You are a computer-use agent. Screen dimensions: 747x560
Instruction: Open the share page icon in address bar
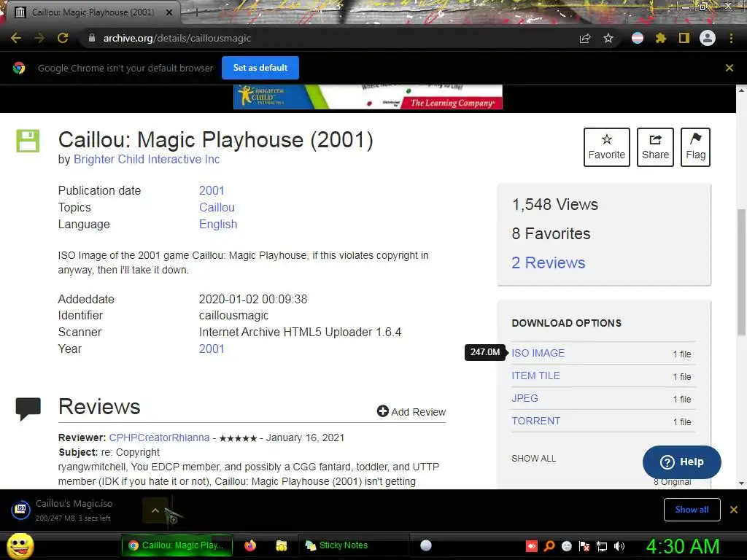[585, 39]
